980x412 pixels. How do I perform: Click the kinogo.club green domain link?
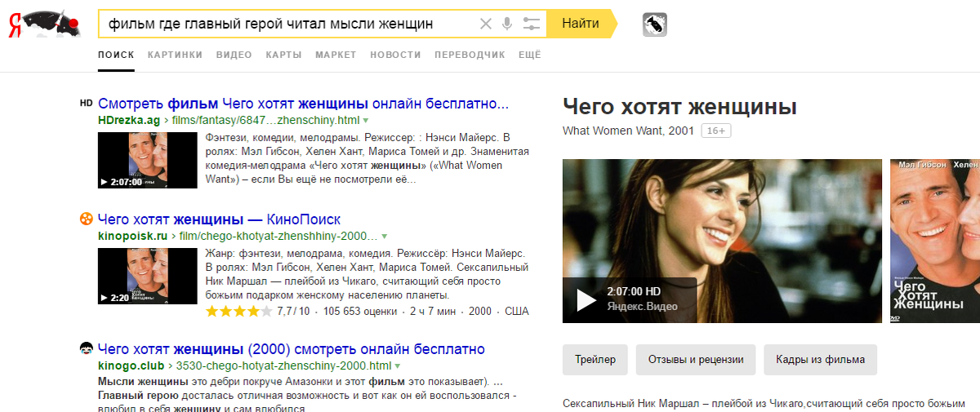131,365
